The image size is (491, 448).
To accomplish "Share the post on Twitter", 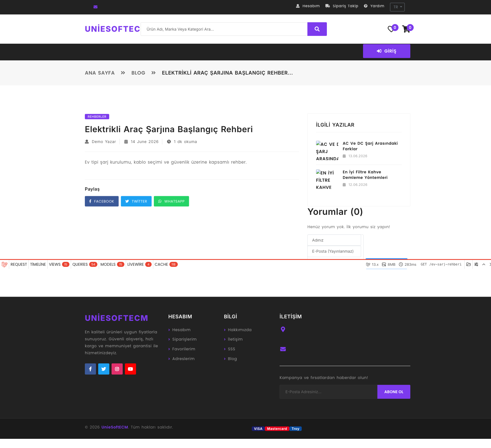I will pyautogui.click(x=136, y=201).
